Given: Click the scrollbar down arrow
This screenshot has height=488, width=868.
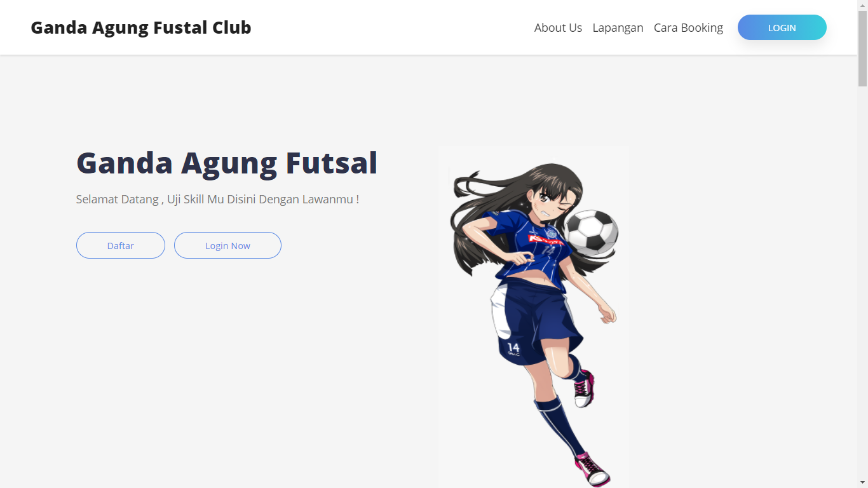Looking at the screenshot, I should point(862,482).
